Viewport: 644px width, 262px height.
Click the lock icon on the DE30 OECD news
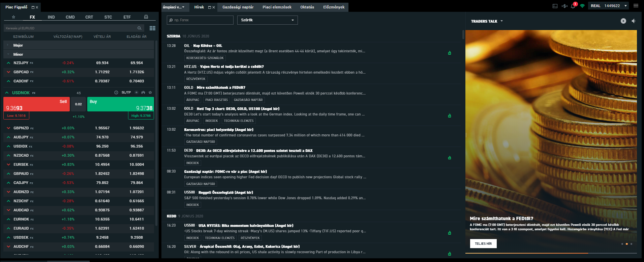point(450,158)
